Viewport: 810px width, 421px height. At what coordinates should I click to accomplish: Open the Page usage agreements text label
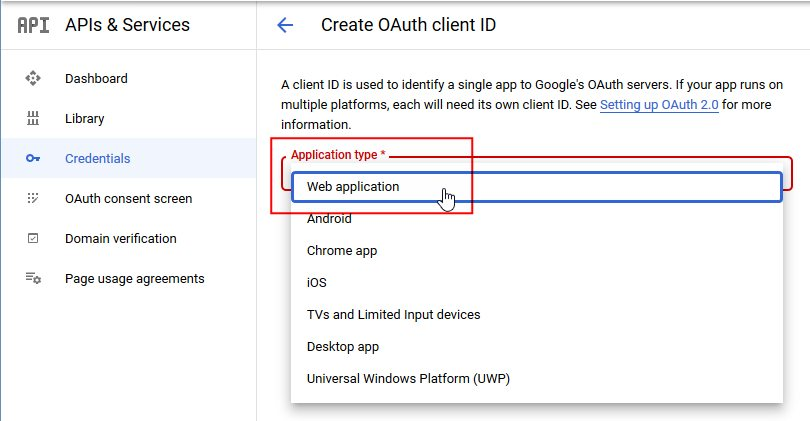pos(134,278)
